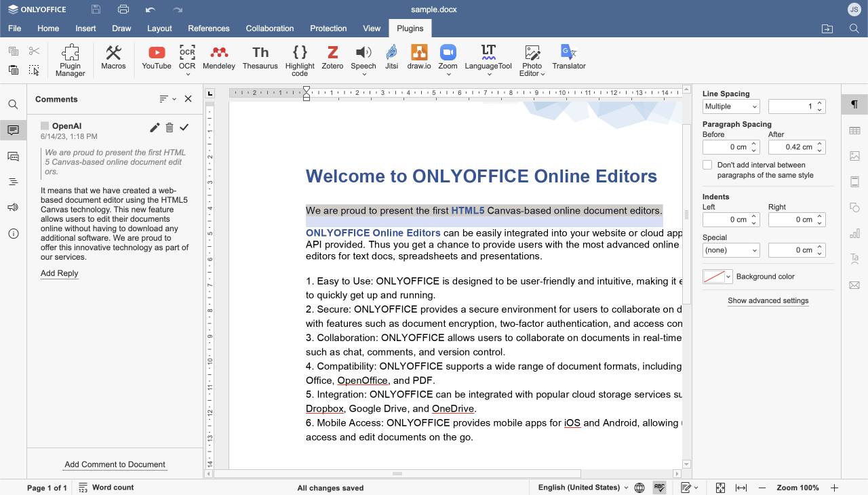
Task: Expand the Zoom plugin dropdown arrow
Action: tap(448, 74)
